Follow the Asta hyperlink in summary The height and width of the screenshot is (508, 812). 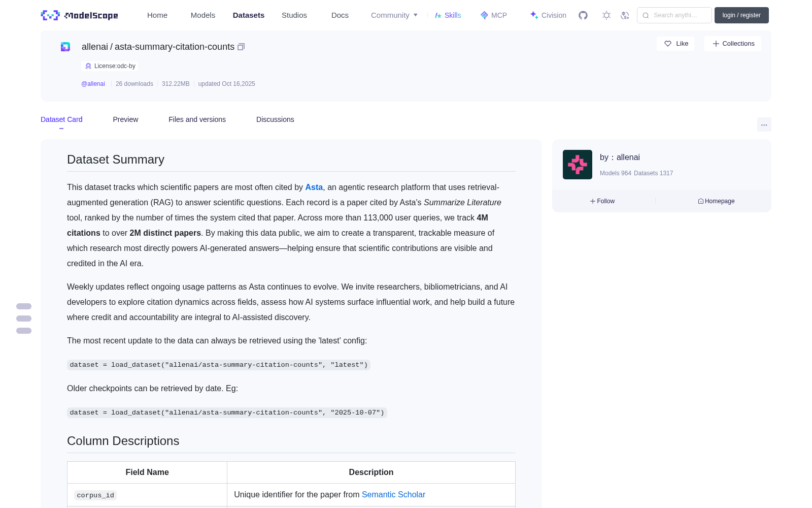tap(314, 187)
